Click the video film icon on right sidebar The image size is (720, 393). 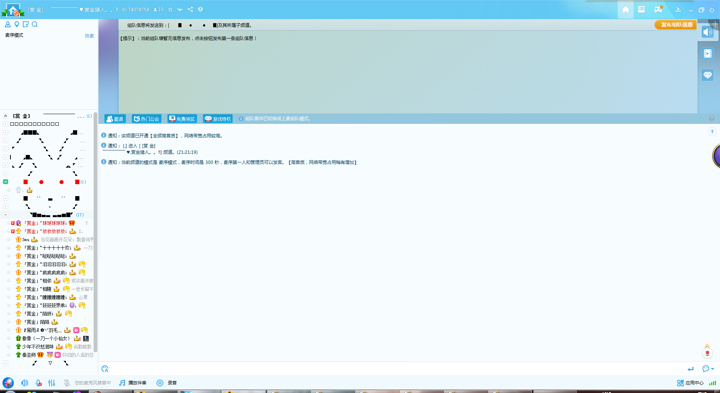coord(708,53)
